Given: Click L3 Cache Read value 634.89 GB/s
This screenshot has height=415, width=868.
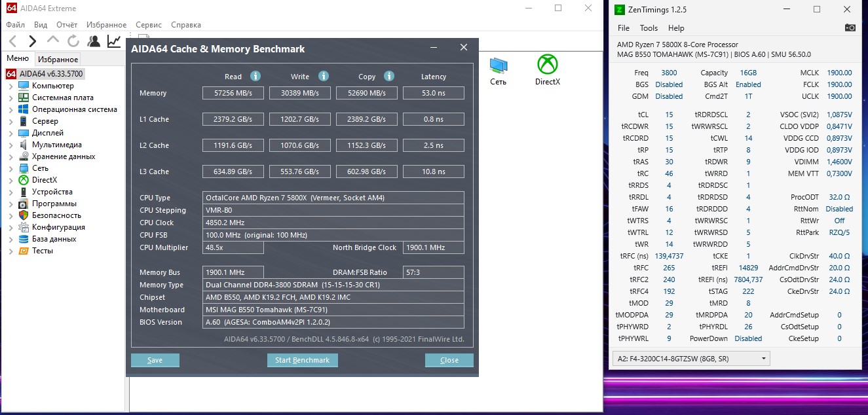Looking at the screenshot, I should coord(233,171).
